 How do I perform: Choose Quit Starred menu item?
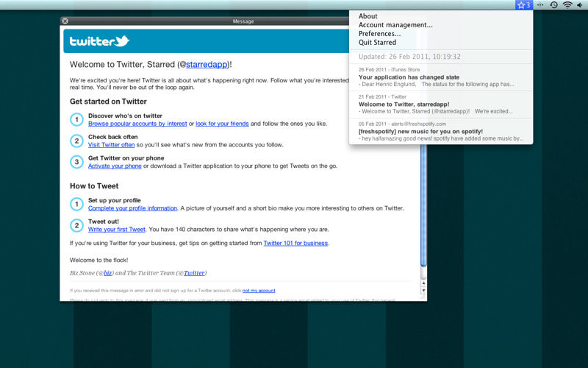[x=377, y=43]
